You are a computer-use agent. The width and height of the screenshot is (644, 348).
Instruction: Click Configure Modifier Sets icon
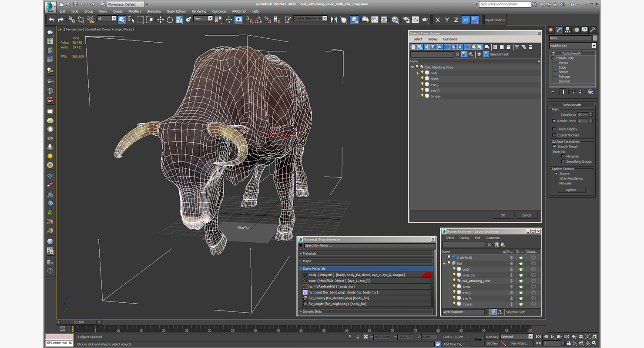590,92
